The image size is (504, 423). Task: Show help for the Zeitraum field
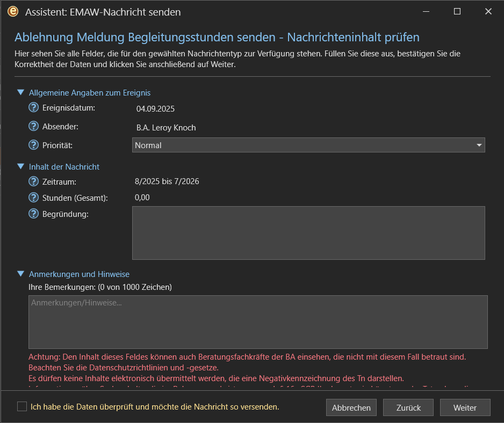click(x=33, y=181)
